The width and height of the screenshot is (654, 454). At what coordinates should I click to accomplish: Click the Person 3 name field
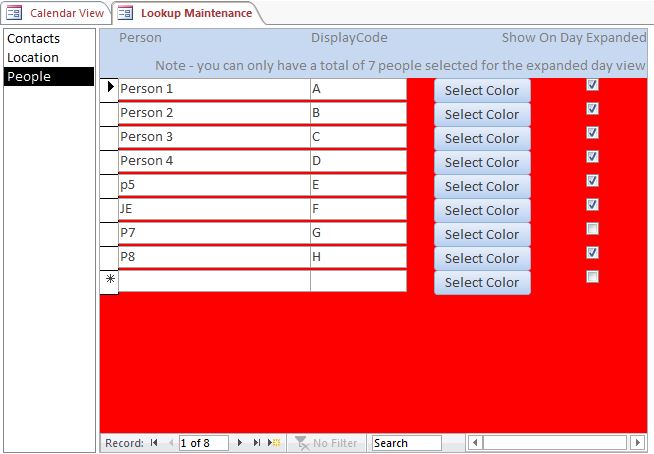214,137
